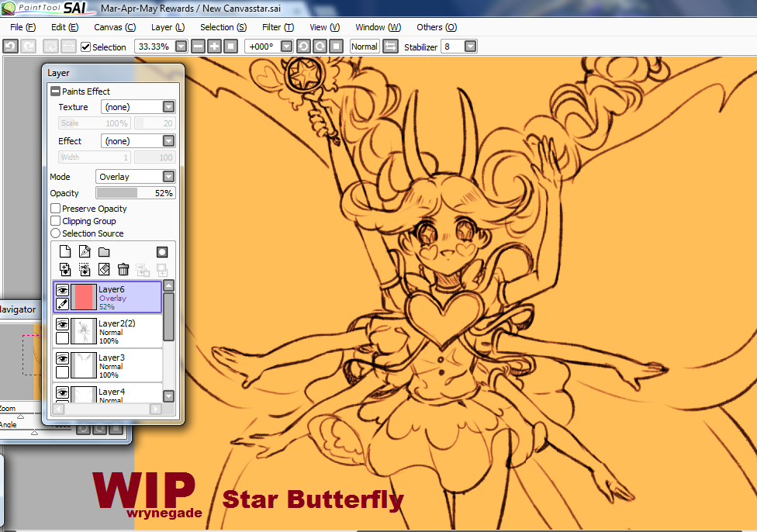Open the Stabilizer value dropdown
This screenshot has width=757, height=532.
click(x=470, y=47)
